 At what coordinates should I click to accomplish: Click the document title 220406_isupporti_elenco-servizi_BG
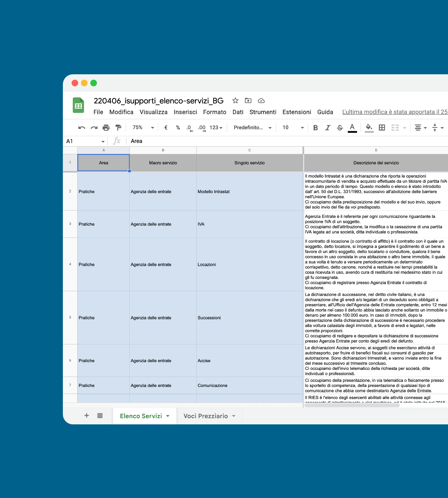[x=158, y=101]
